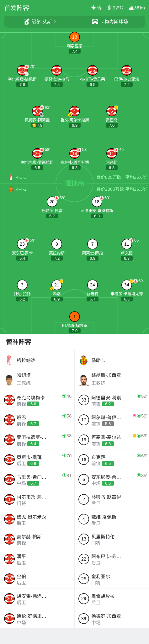149x644 pixels.
Task: Open substitute 布克萨 number 16 row
Action: coord(112,460)
